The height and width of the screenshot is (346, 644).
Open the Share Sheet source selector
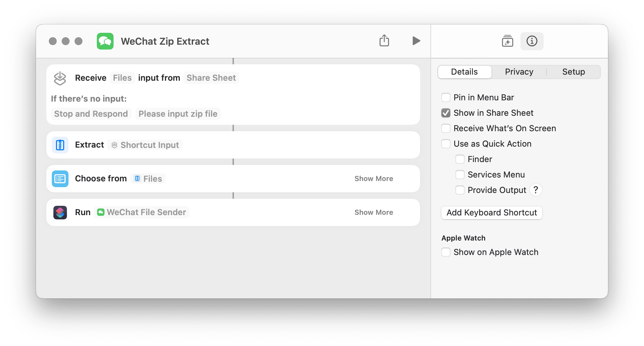[211, 78]
